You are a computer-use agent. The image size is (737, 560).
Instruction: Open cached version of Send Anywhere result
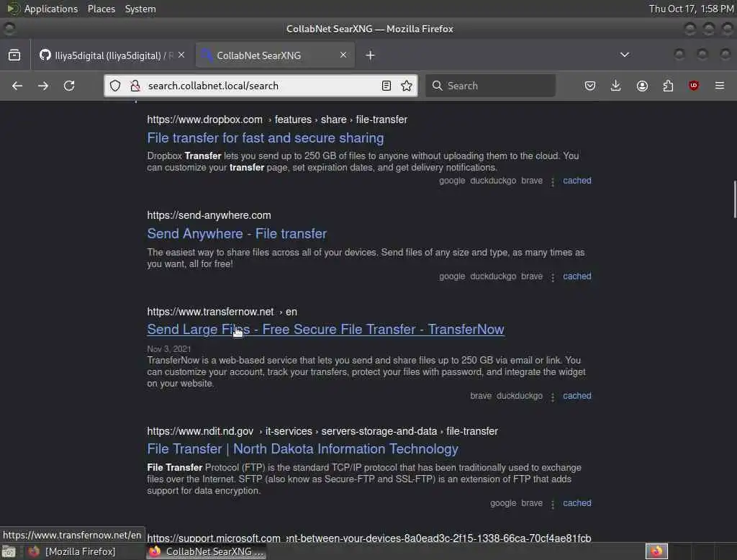pyautogui.click(x=577, y=276)
